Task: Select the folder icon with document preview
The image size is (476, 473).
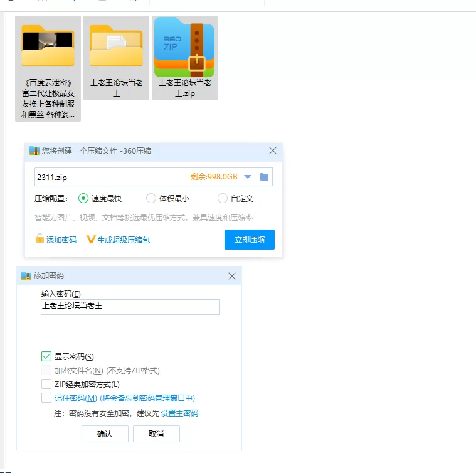Action: (x=116, y=46)
